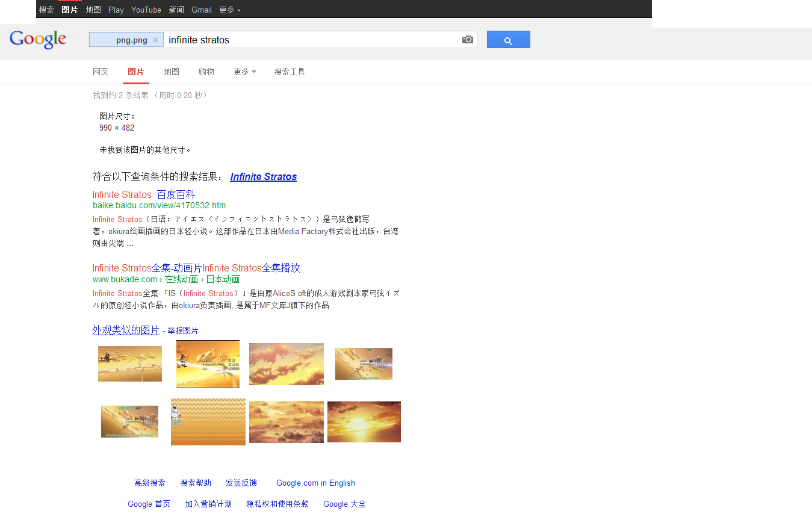Viewport: 812px width, 520px height.
Task: Open Google 大全 footer link
Action: point(344,504)
